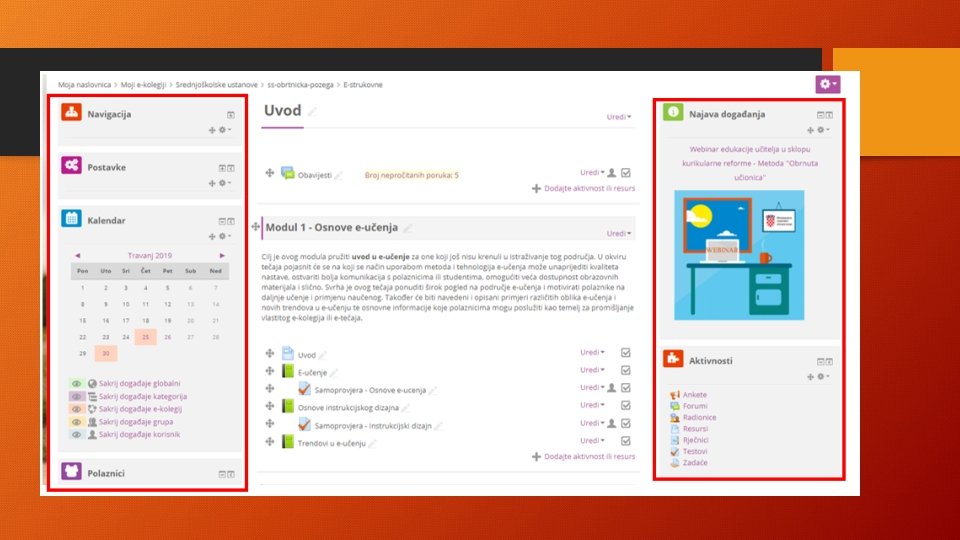Click group icon in Samoprovjera Instrukcijski dizajn row
960x540 pixels.
coord(612,423)
